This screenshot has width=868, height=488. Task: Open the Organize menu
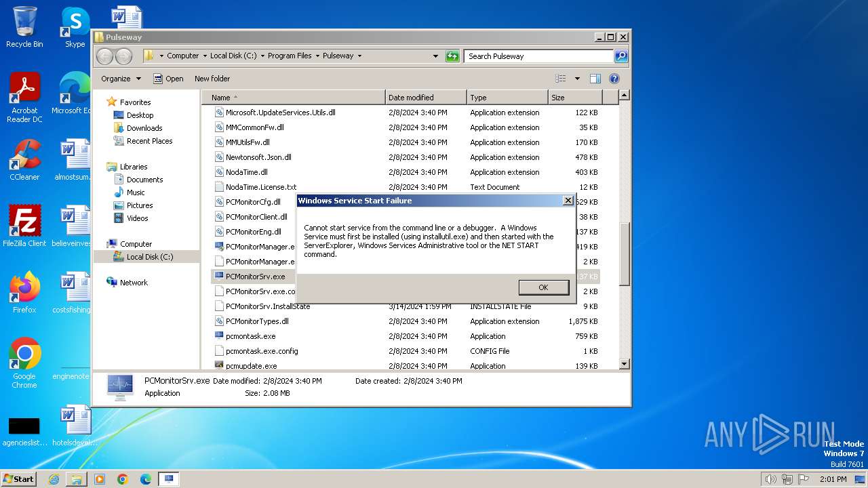click(121, 79)
